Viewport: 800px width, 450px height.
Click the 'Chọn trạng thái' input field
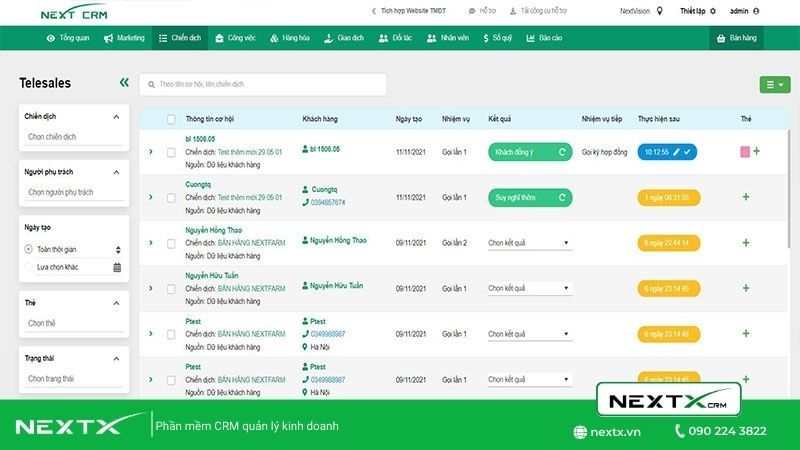point(74,379)
